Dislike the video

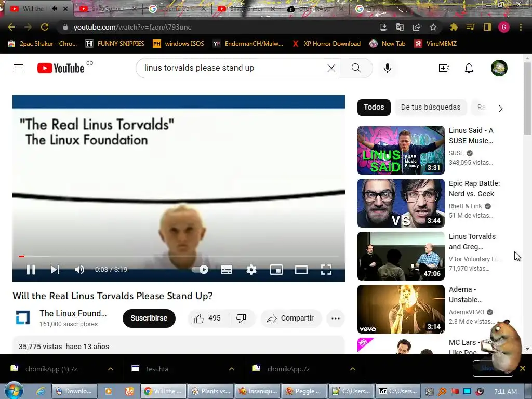241,318
